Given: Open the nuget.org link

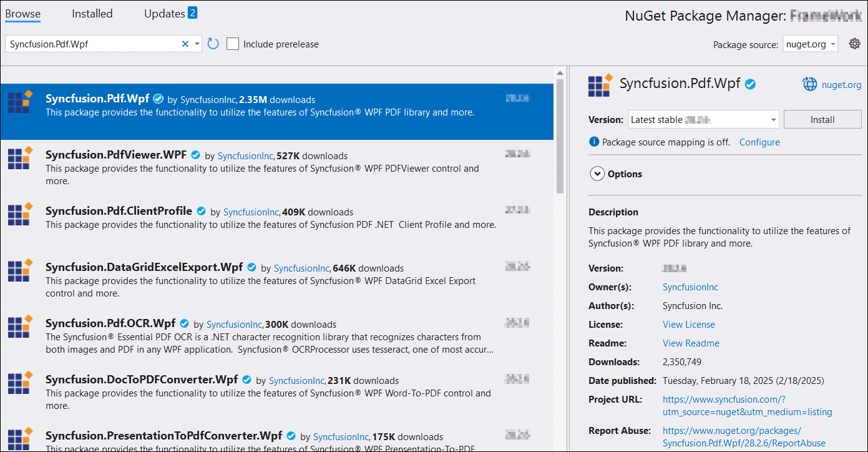Looking at the screenshot, I should 841,84.
